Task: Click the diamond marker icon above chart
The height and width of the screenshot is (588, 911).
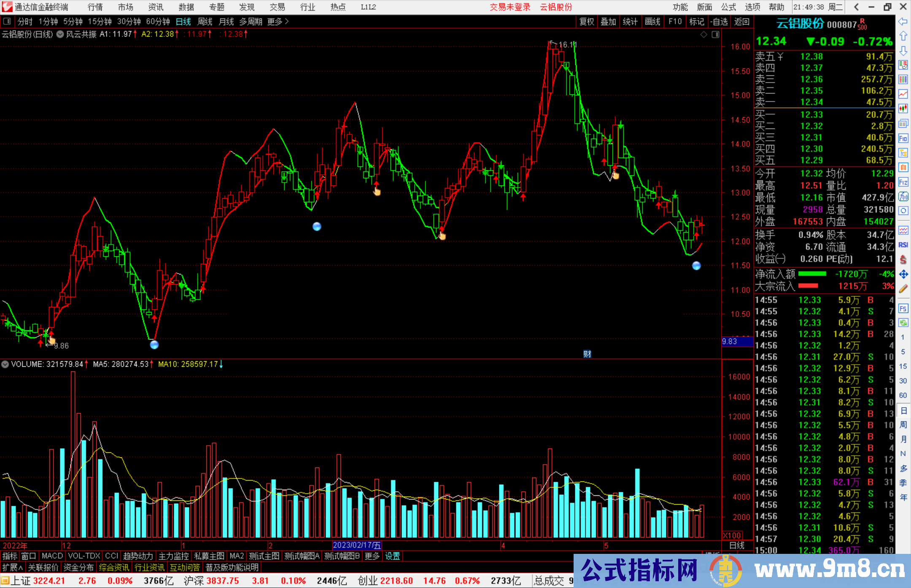Action: (704, 35)
